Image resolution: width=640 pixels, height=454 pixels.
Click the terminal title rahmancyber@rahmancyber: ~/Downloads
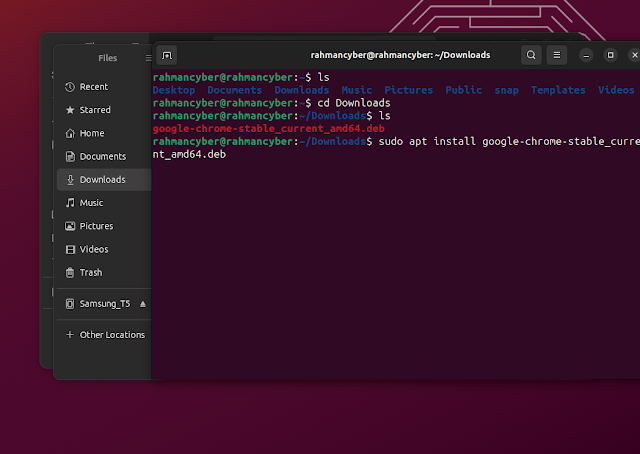click(400, 55)
